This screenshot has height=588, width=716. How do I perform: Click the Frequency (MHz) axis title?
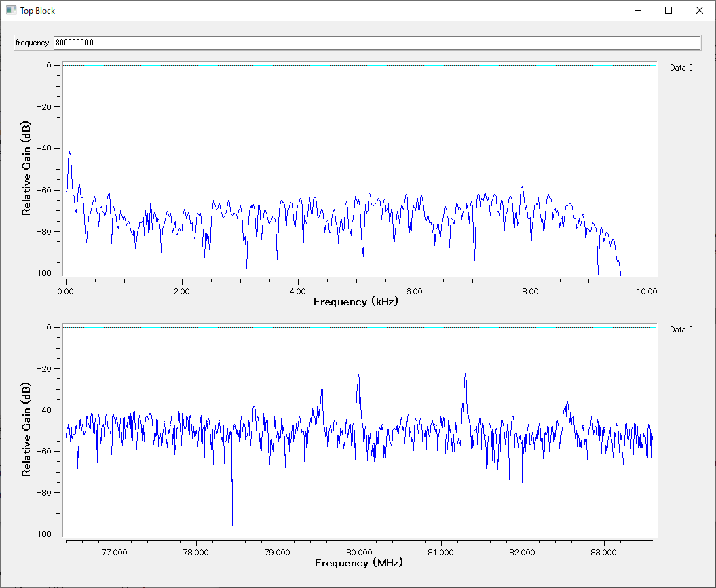tap(359, 563)
